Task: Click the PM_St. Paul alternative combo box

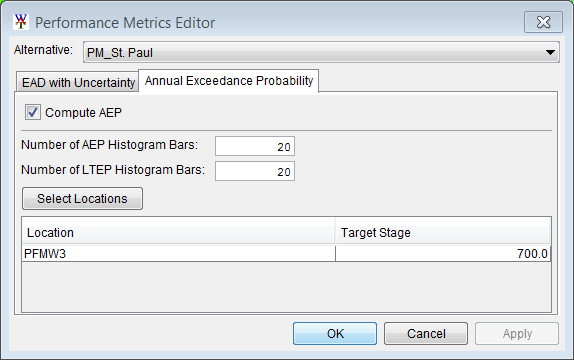Action: (321, 52)
